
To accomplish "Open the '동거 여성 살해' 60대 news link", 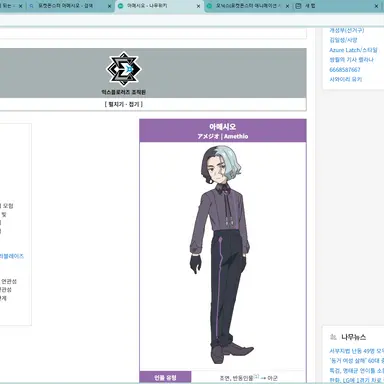I will 357,361.
